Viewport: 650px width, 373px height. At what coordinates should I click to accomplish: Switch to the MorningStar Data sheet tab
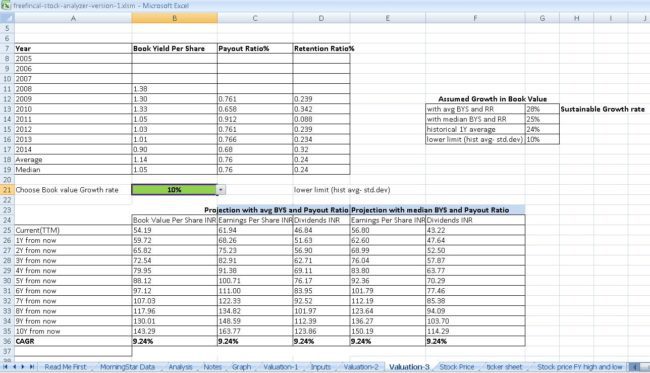pyautogui.click(x=127, y=367)
